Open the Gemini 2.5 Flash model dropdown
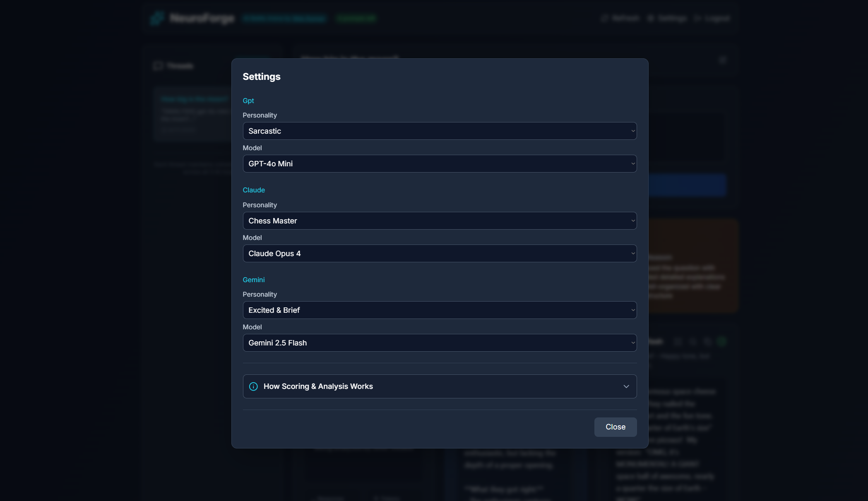 [x=439, y=343]
